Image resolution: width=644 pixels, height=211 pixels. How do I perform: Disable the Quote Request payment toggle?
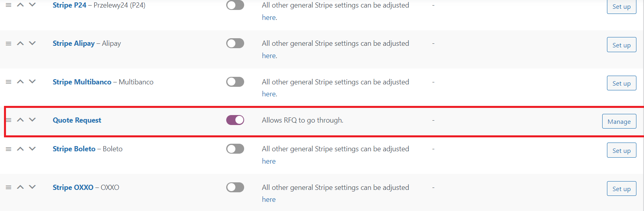point(235,120)
